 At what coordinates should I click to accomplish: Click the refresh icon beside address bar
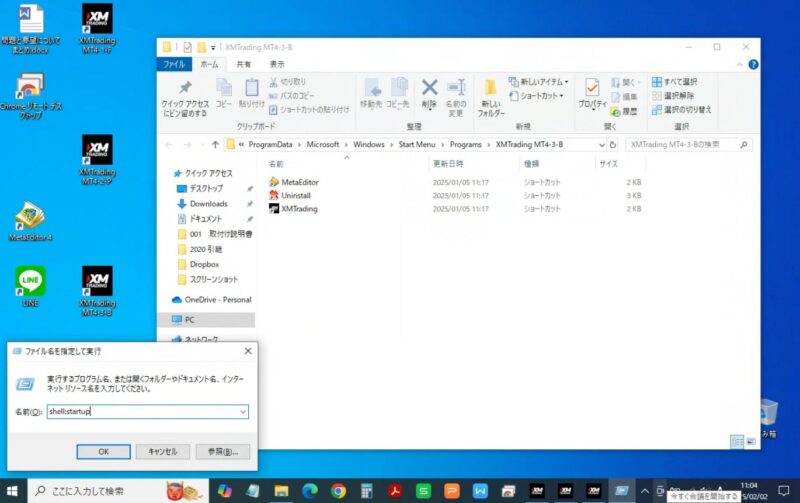(613, 145)
